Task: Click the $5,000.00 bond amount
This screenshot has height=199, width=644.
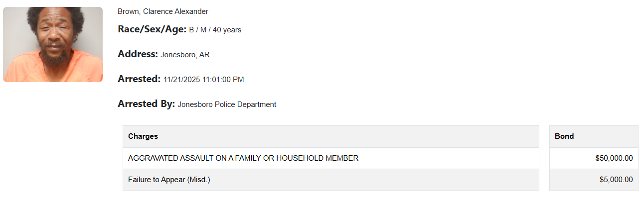Action: tap(616, 180)
